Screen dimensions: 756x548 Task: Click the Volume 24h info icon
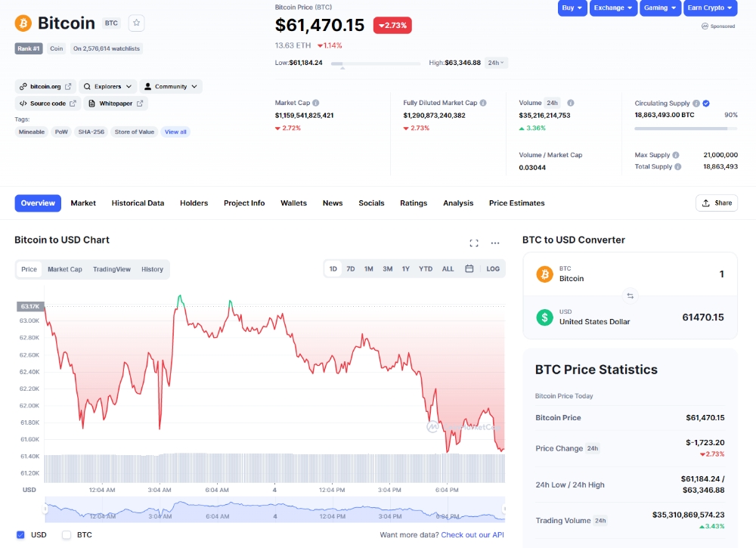coord(570,103)
